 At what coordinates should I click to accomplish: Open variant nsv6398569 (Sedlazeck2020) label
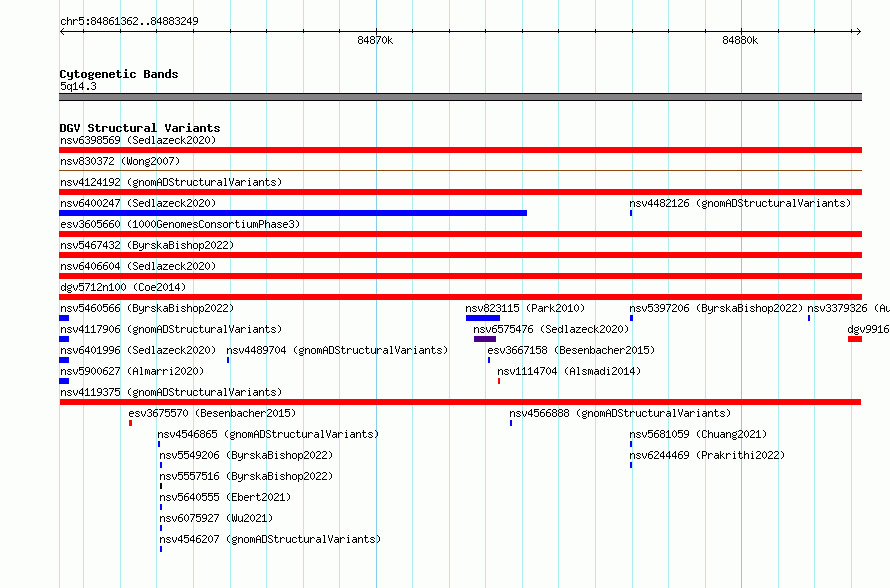138,140
